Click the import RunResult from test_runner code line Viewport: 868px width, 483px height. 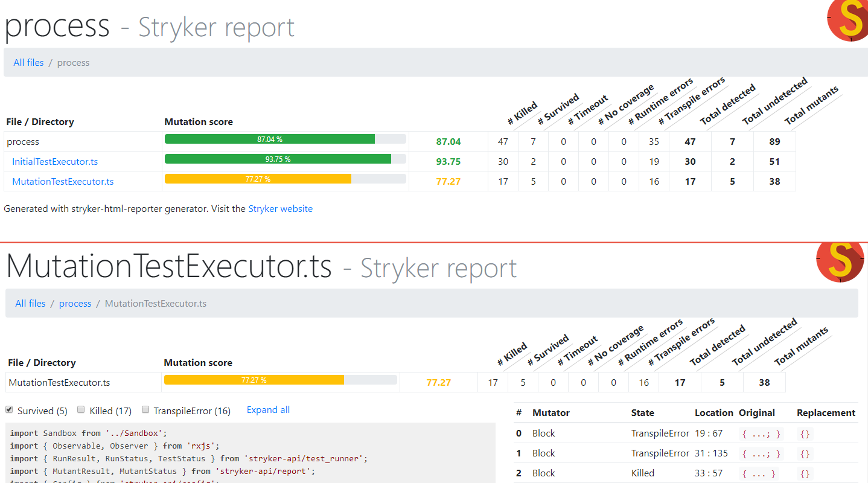pyautogui.click(x=188, y=458)
